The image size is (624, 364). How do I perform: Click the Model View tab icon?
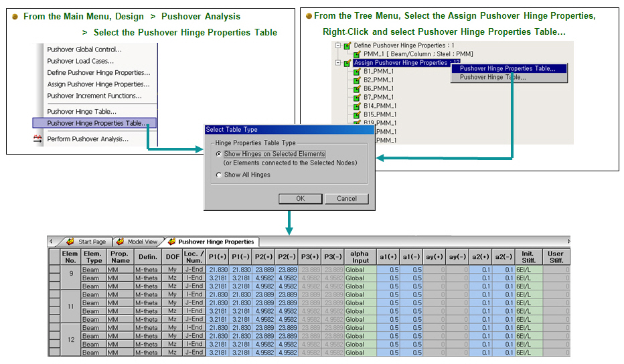tap(121, 242)
